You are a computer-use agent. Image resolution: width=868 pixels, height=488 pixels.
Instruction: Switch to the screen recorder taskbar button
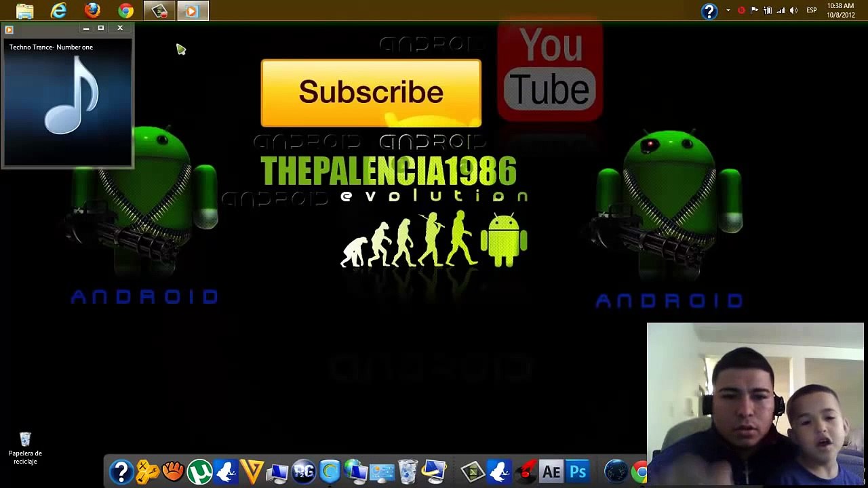click(x=159, y=11)
